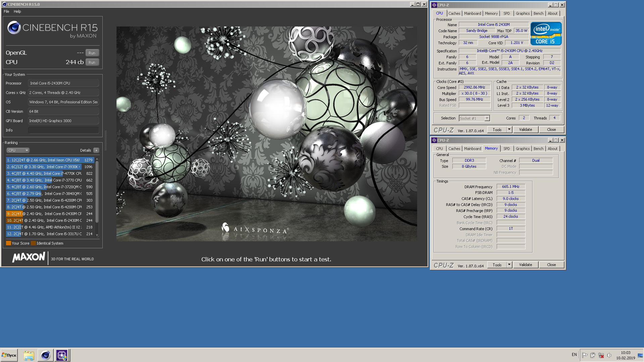Open the volume speaker icon in tray
This screenshot has width=644, height=362.
(x=609, y=355)
